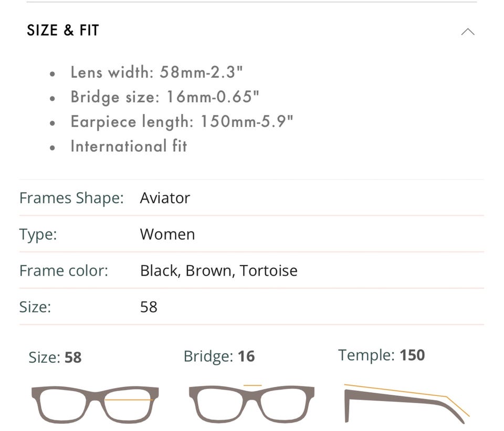The width and height of the screenshot is (504, 431).
Task: Select the Size: 58 label
Action: tap(55, 358)
